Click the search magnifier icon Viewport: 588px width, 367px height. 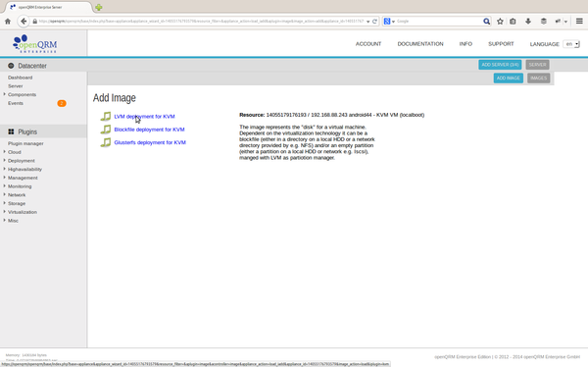point(486,22)
